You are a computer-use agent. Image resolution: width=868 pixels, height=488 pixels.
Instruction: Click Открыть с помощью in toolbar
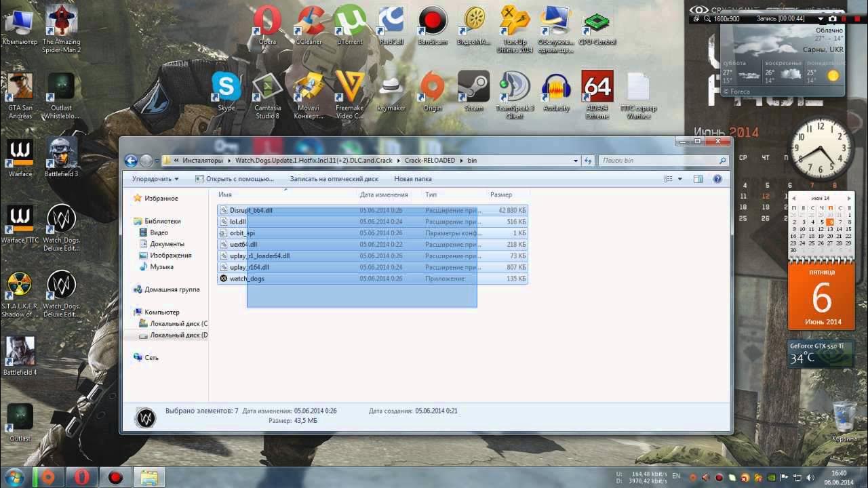[x=235, y=179]
